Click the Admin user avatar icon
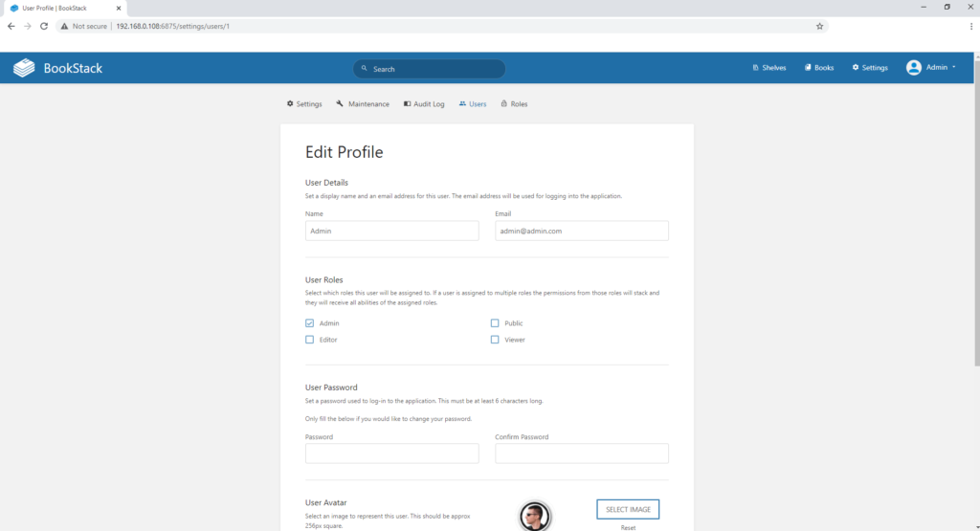The height and width of the screenshot is (531, 980). pyautogui.click(x=913, y=68)
